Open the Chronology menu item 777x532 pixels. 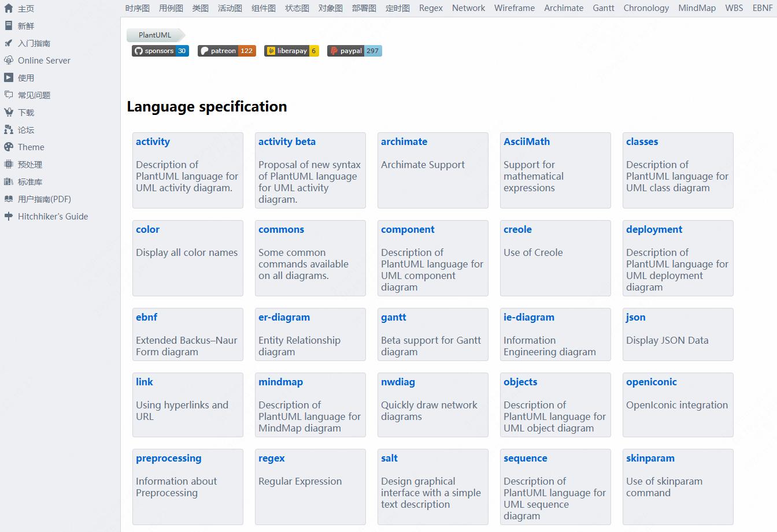click(646, 8)
